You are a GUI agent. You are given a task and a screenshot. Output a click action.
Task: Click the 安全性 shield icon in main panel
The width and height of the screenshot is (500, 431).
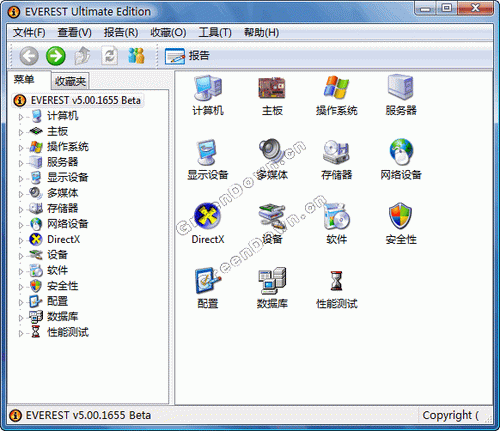401,216
